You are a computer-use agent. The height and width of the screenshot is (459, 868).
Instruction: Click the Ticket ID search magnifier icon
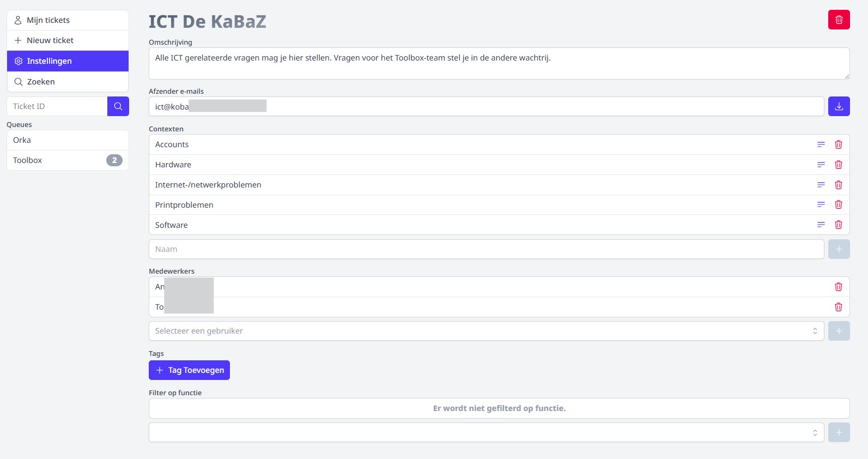pos(118,106)
